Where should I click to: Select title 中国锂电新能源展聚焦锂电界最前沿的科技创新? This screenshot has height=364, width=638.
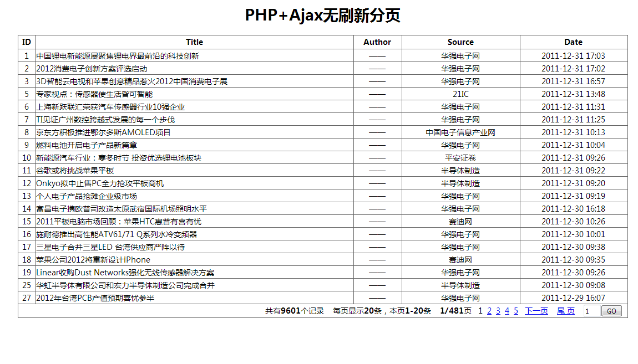[118, 56]
